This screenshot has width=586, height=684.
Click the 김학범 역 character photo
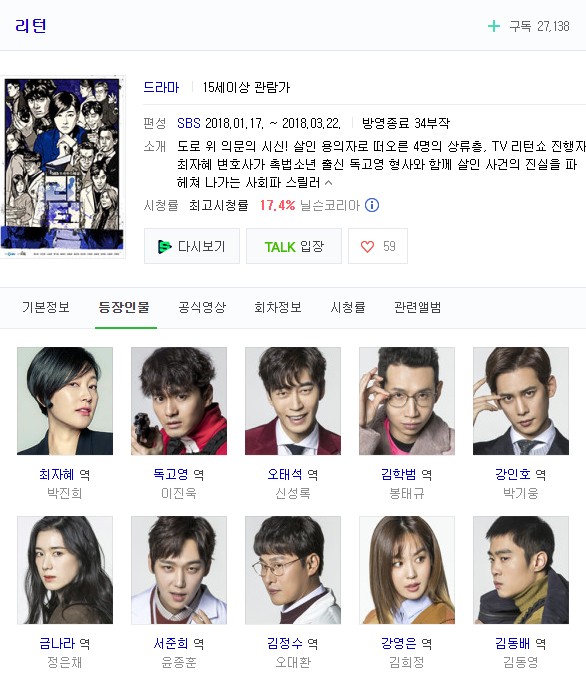pos(407,401)
